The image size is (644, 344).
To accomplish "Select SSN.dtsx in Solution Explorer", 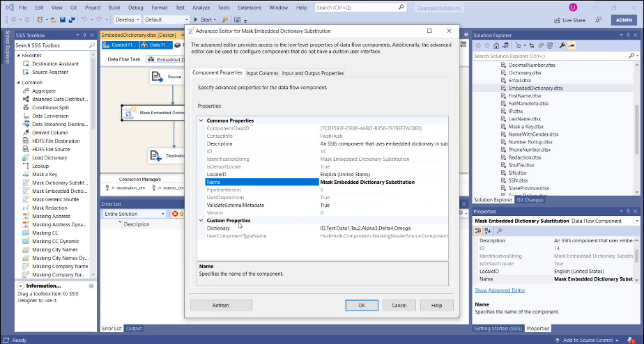I will point(518,180).
